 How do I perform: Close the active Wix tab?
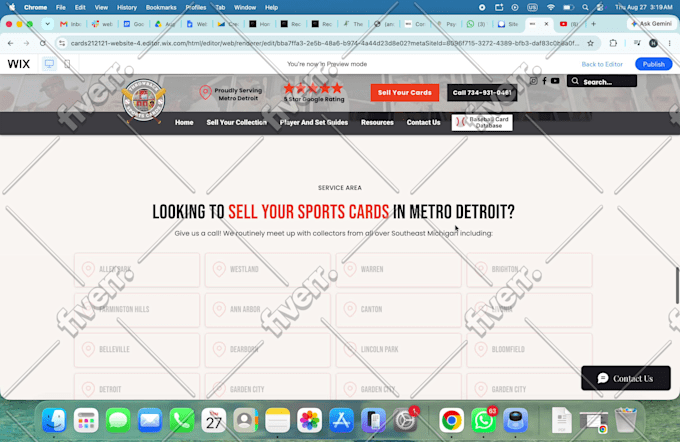546,24
